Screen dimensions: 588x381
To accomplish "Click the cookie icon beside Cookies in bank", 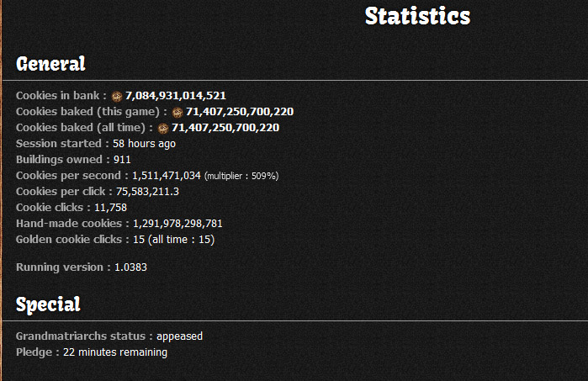I will coord(117,97).
